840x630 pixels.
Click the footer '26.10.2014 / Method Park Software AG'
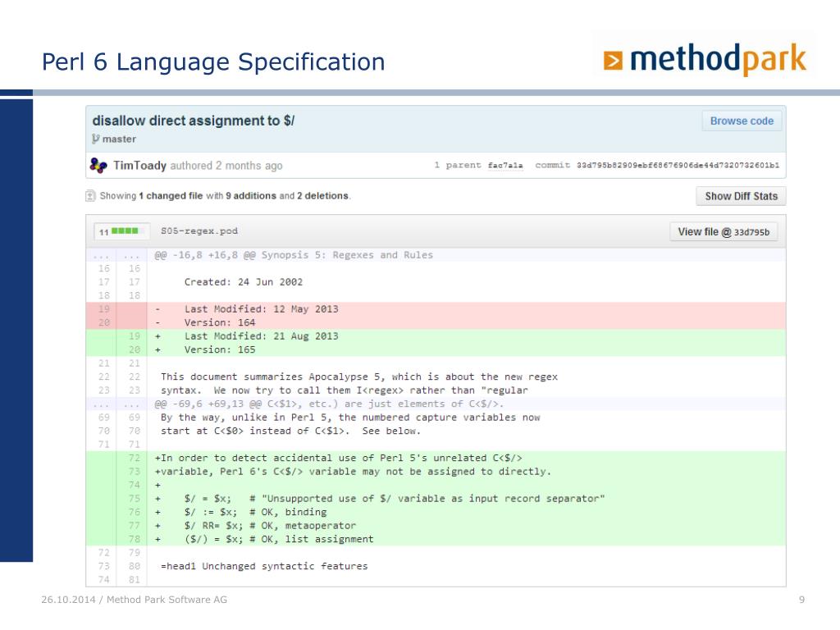point(134,600)
